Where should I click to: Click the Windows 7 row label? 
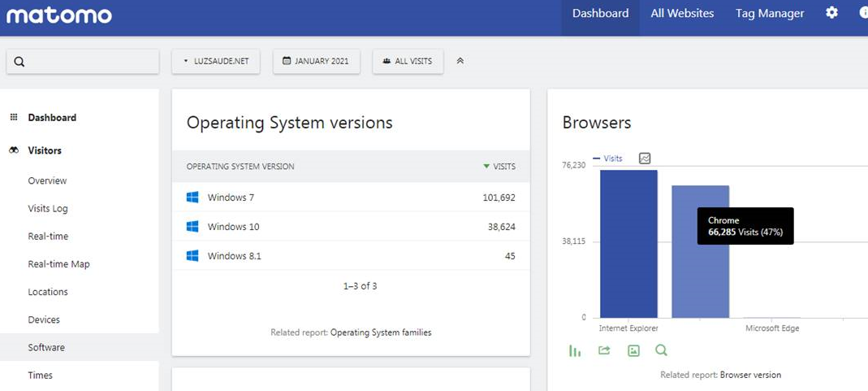click(231, 198)
